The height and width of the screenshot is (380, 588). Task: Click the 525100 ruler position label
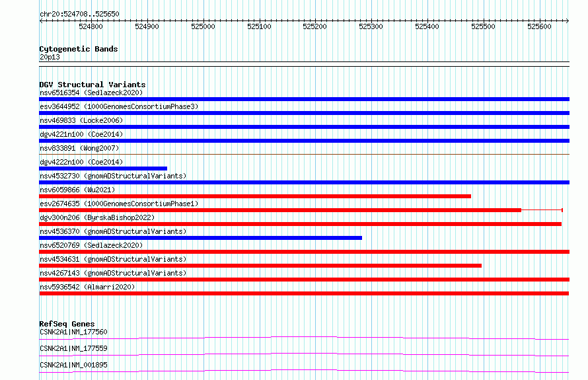pos(259,26)
